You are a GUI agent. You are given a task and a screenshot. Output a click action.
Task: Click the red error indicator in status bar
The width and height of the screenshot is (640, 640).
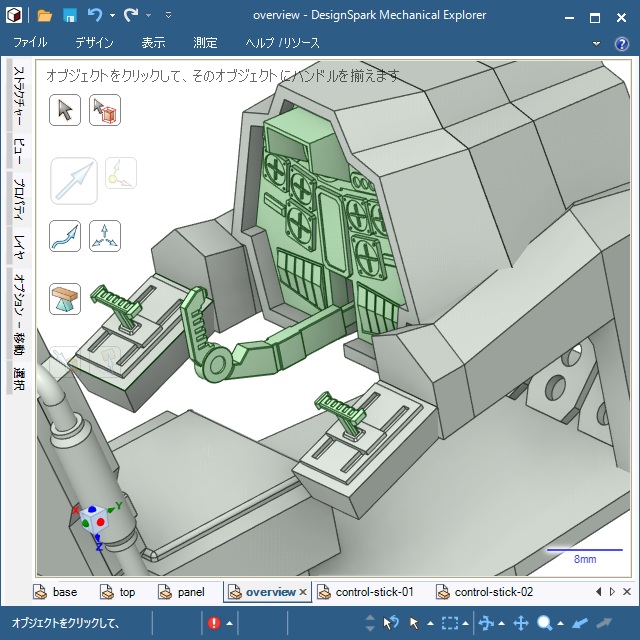pyautogui.click(x=214, y=623)
